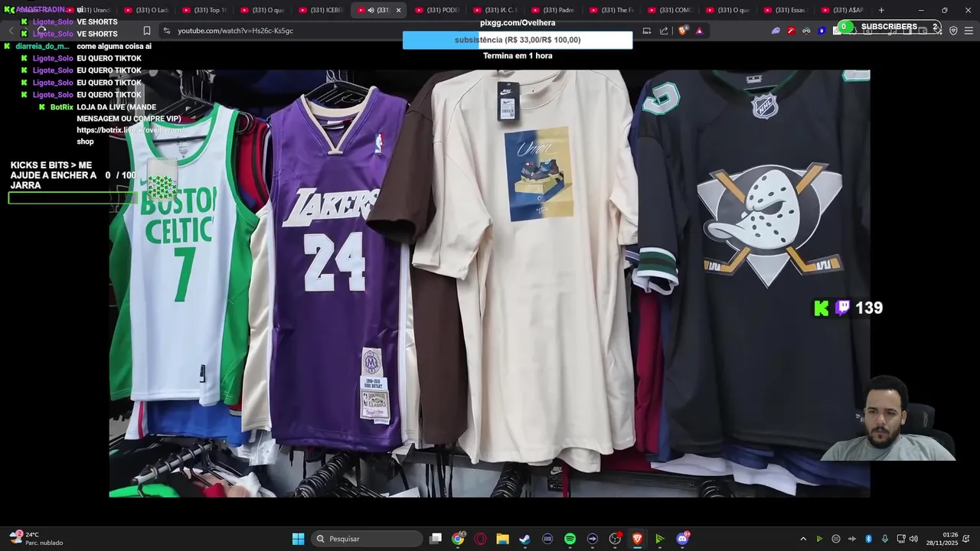Open volume control from system tray

pos(913,539)
